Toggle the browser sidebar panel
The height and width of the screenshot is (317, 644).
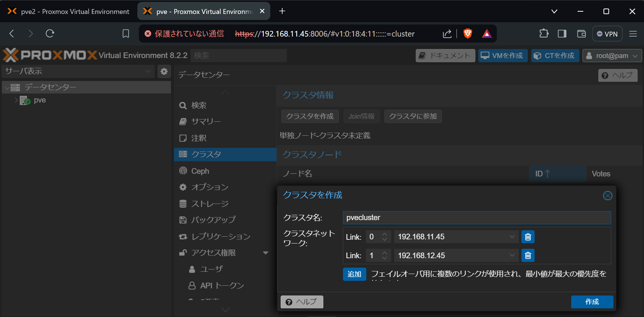tap(562, 34)
